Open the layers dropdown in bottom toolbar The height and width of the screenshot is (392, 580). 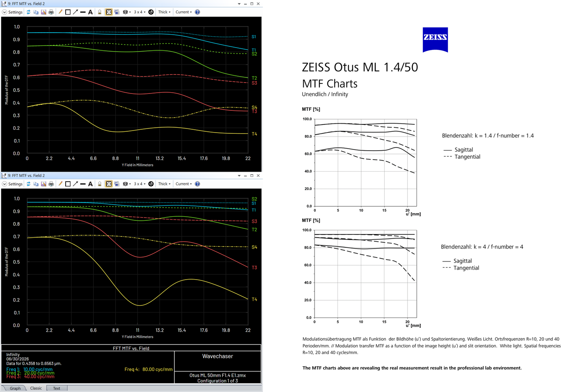126,184
